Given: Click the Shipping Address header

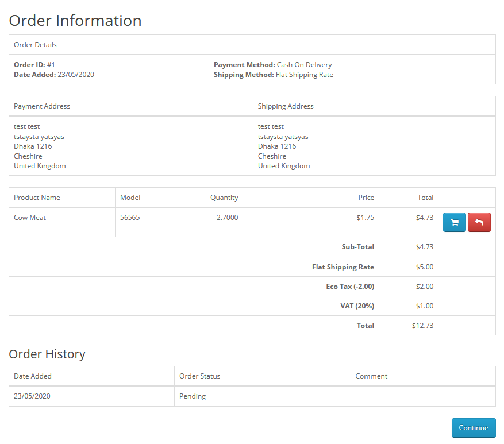Looking at the screenshot, I should click(286, 106).
